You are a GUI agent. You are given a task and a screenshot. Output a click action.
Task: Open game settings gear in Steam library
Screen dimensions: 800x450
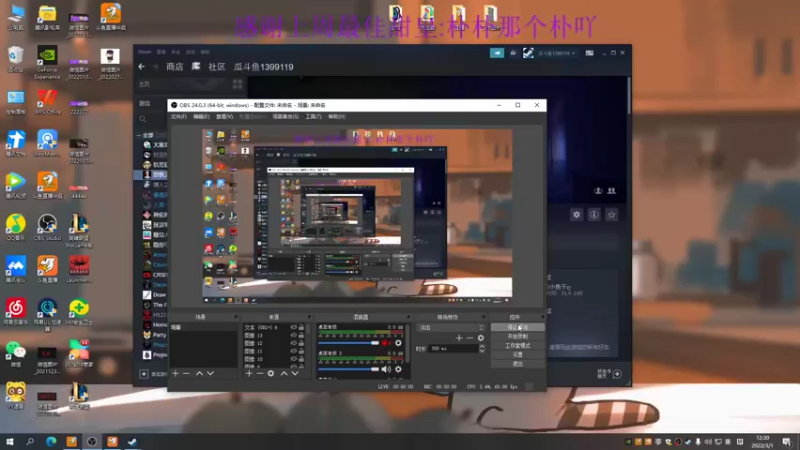pos(577,215)
